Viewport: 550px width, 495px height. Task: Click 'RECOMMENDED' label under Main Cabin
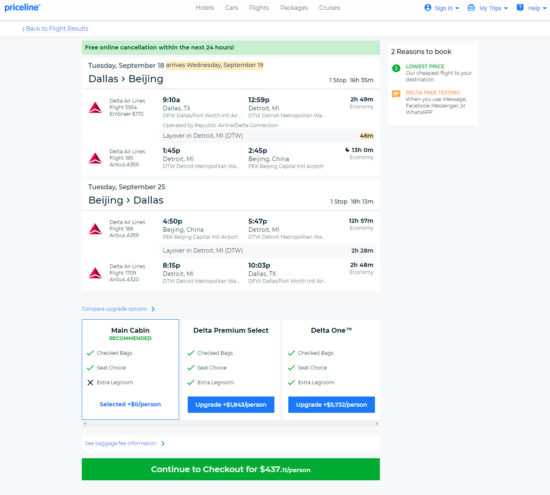point(130,338)
